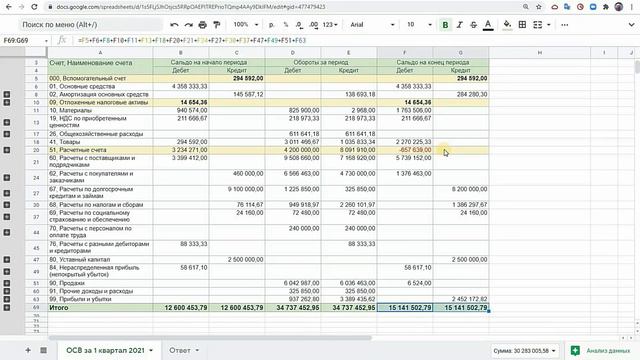Apply italic formatting
This screenshot has height=360, width=640.
pos(459,25)
